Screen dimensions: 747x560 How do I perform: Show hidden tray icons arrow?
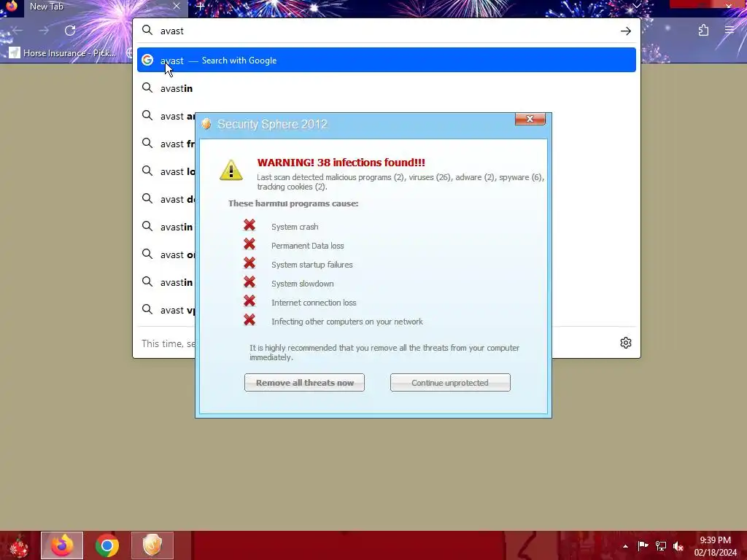click(625, 546)
